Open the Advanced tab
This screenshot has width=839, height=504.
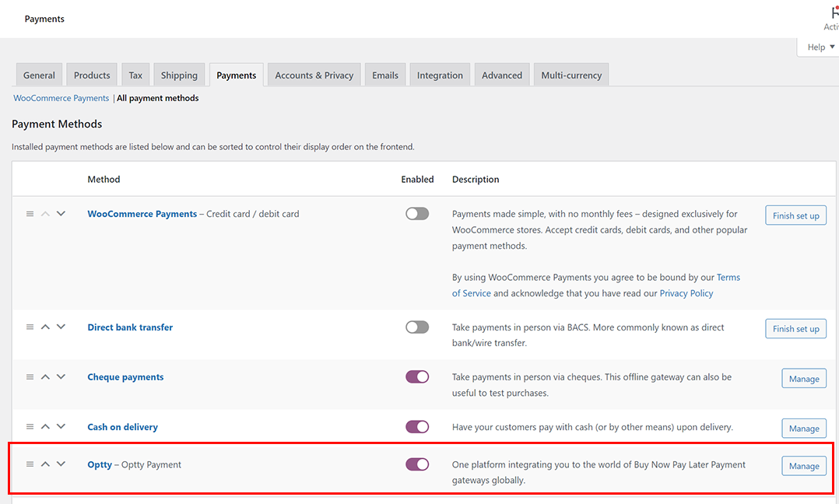pos(502,75)
